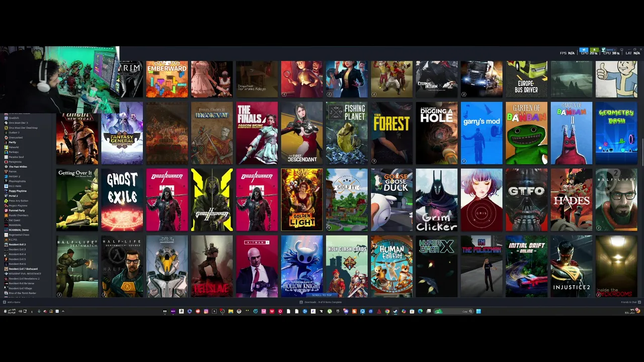Open the yellow Ghostrunner II cover

212,200
